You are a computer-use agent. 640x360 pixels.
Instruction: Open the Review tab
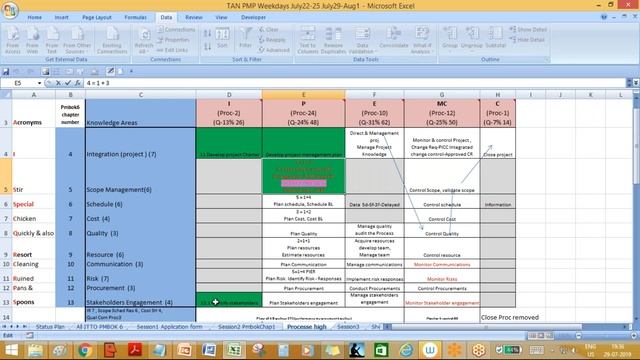pos(193,18)
